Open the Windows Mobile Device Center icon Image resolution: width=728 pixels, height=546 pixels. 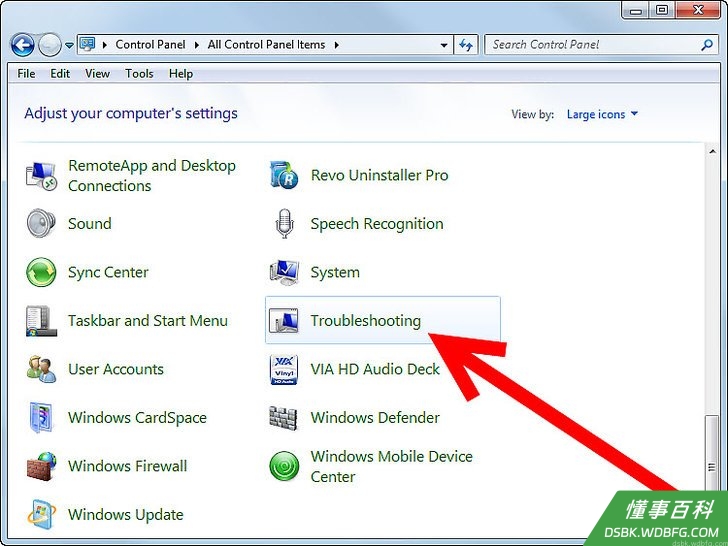pos(284,466)
